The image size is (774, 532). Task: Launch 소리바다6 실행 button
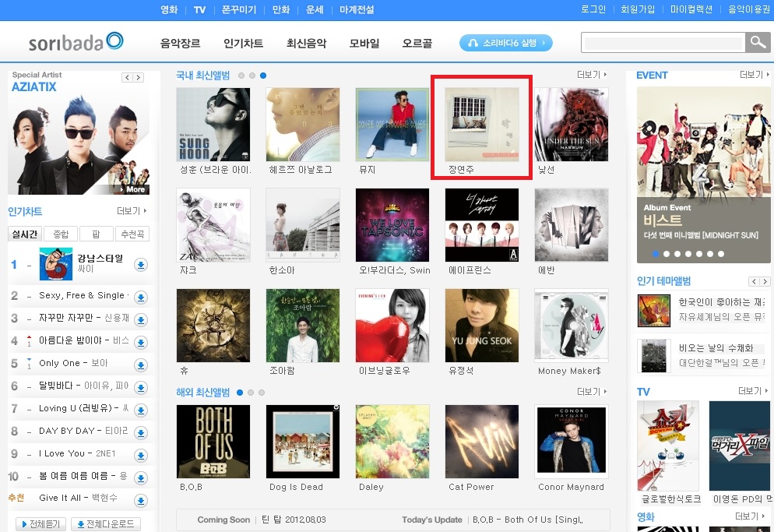point(506,43)
